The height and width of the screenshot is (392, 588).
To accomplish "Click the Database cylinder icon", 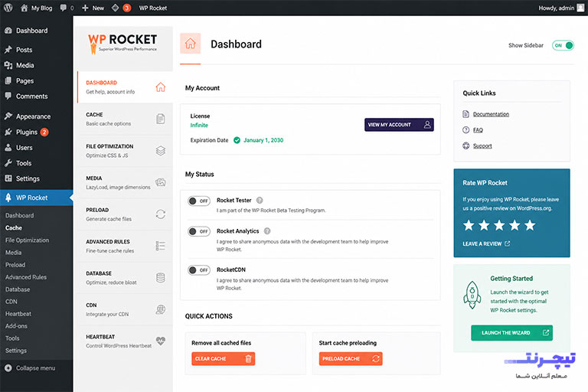I will point(161,278).
